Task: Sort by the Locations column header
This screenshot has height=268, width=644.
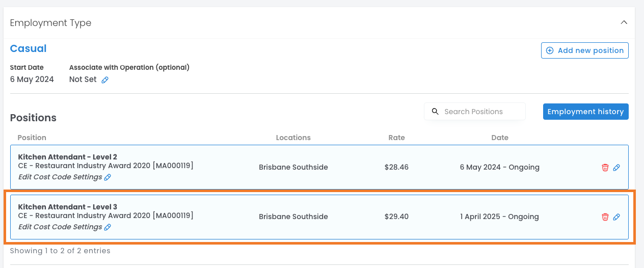Action: [x=293, y=138]
